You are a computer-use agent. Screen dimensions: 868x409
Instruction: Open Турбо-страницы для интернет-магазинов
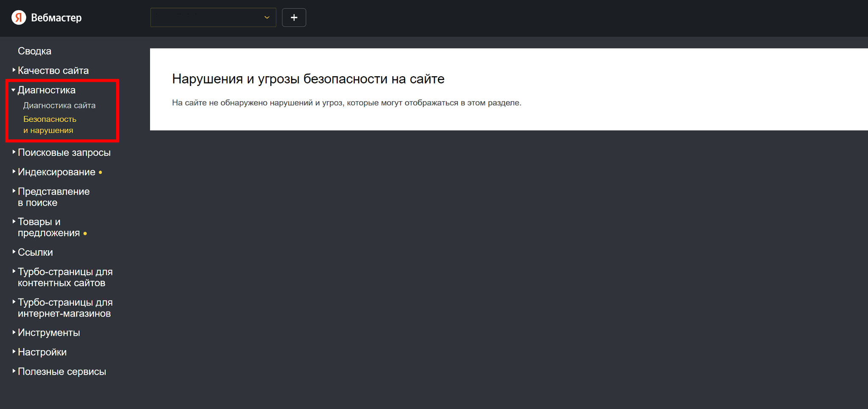point(65,308)
